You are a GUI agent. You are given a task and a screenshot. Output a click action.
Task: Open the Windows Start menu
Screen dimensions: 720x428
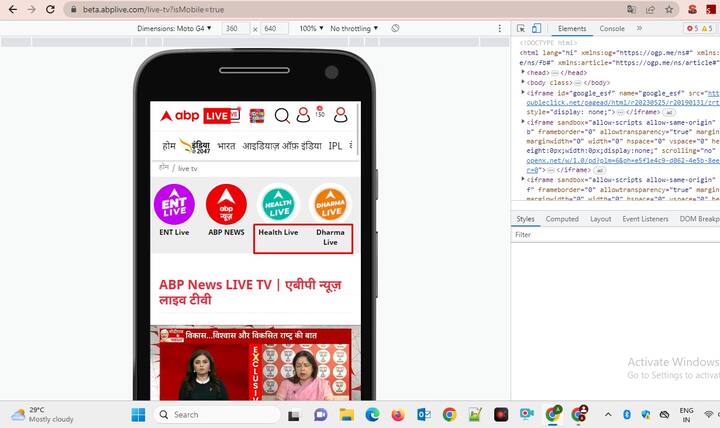click(x=138, y=414)
